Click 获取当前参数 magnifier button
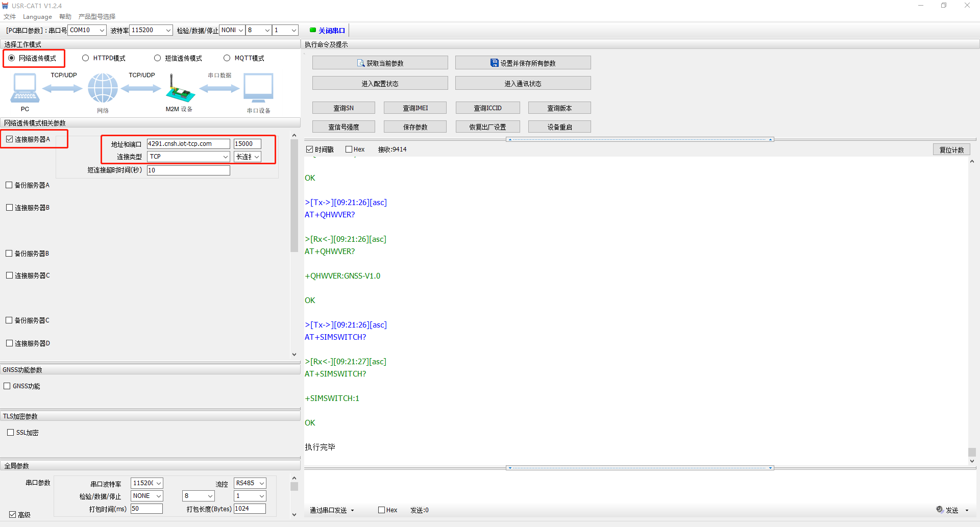 click(x=380, y=63)
